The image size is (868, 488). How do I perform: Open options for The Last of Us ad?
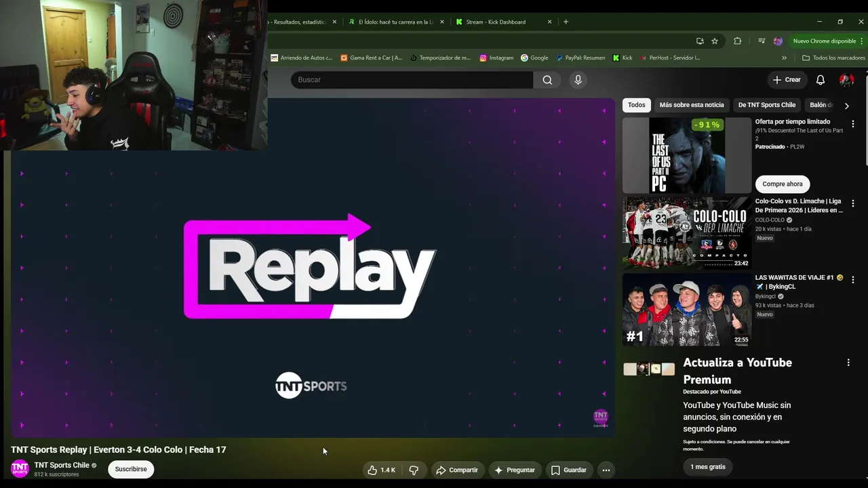tap(853, 124)
